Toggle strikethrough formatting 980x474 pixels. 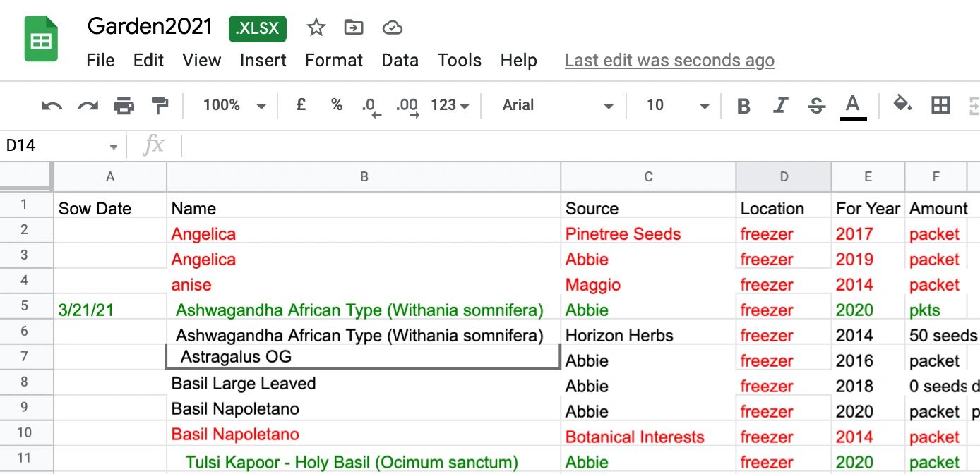point(816,104)
